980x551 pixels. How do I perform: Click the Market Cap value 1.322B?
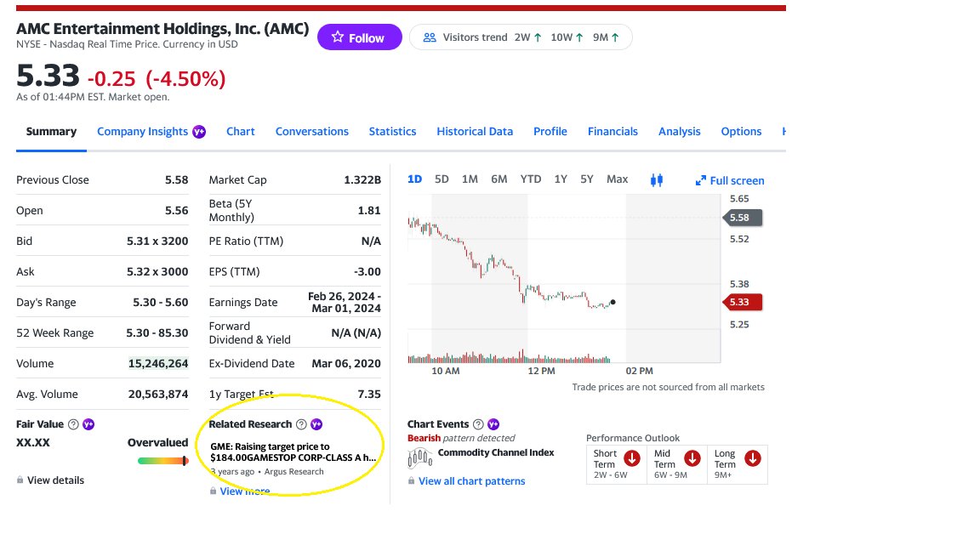(x=362, y=180)
